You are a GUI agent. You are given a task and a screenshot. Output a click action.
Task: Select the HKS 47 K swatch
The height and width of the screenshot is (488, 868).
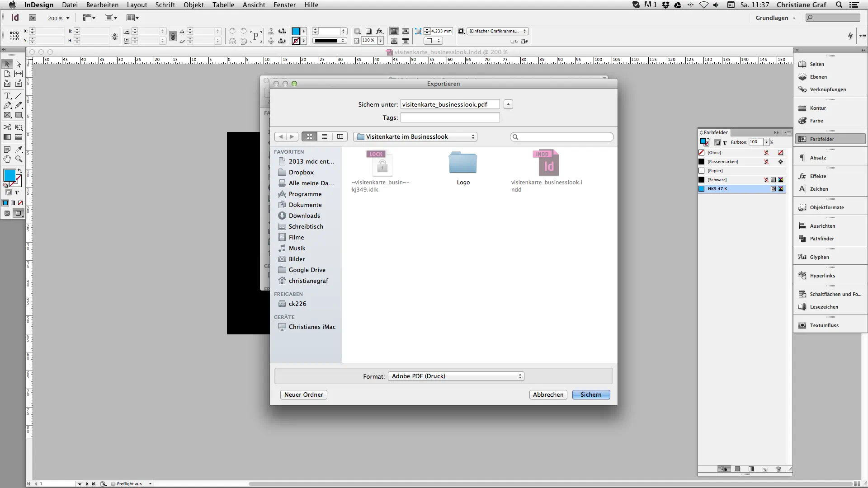tap(723, 188)
